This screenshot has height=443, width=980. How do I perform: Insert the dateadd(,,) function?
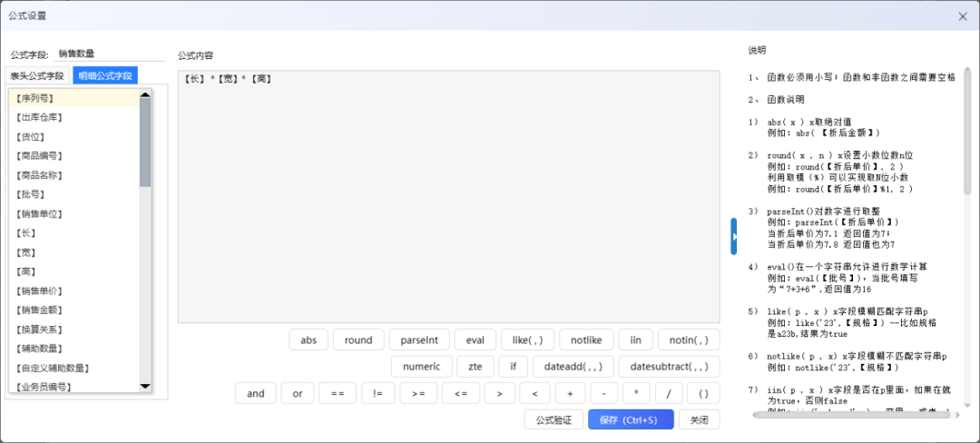click(568, 367)
